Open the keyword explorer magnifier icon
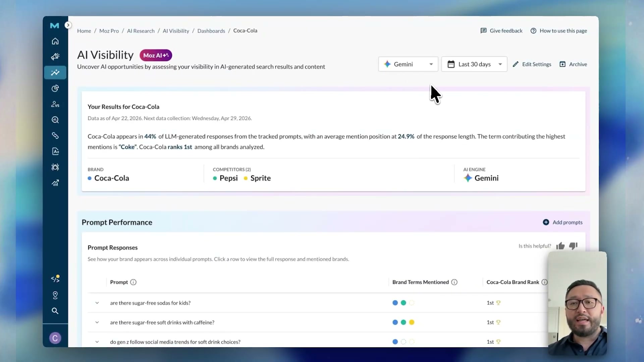 (x=55, y=120)
